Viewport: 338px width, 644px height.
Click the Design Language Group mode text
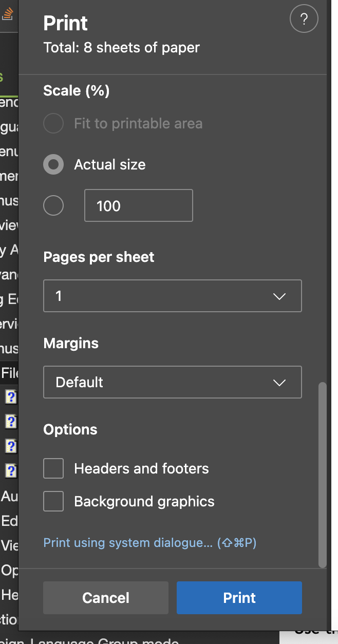point(87,640)
